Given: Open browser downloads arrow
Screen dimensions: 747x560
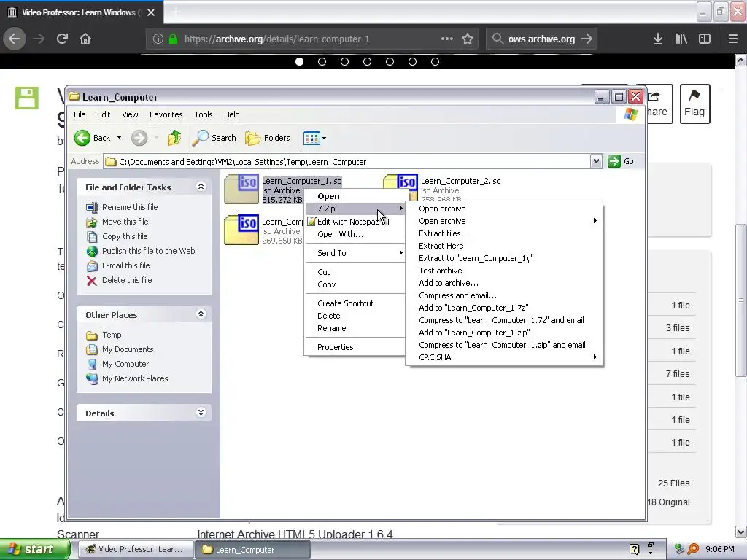Looking at the screenshot, I should pyautogui.click(x=657, y=39).
